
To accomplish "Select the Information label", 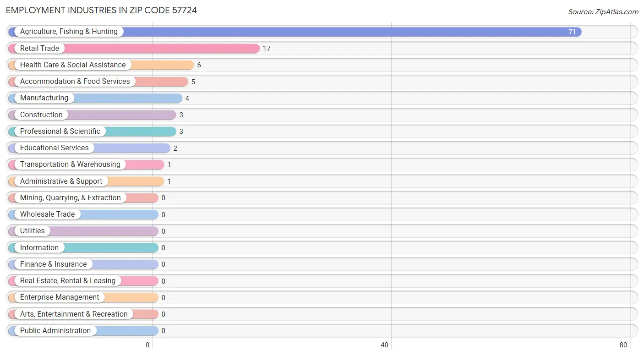I will coord(39,248).
